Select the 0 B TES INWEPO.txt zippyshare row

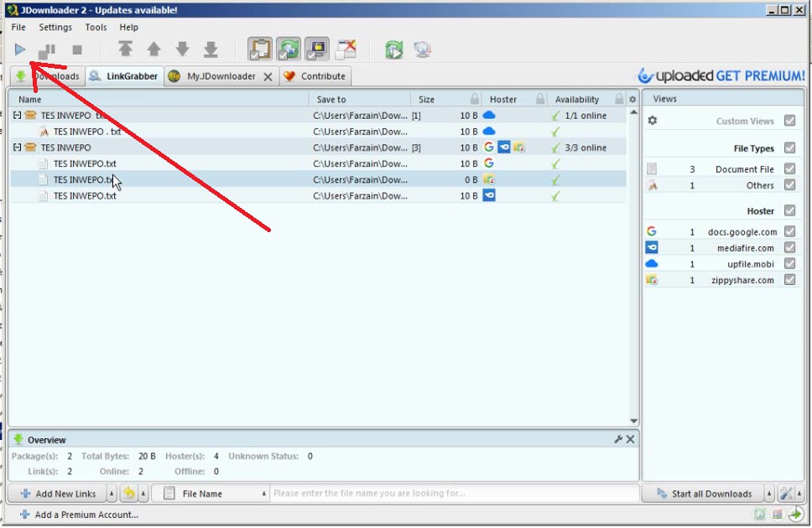(318, 179)
